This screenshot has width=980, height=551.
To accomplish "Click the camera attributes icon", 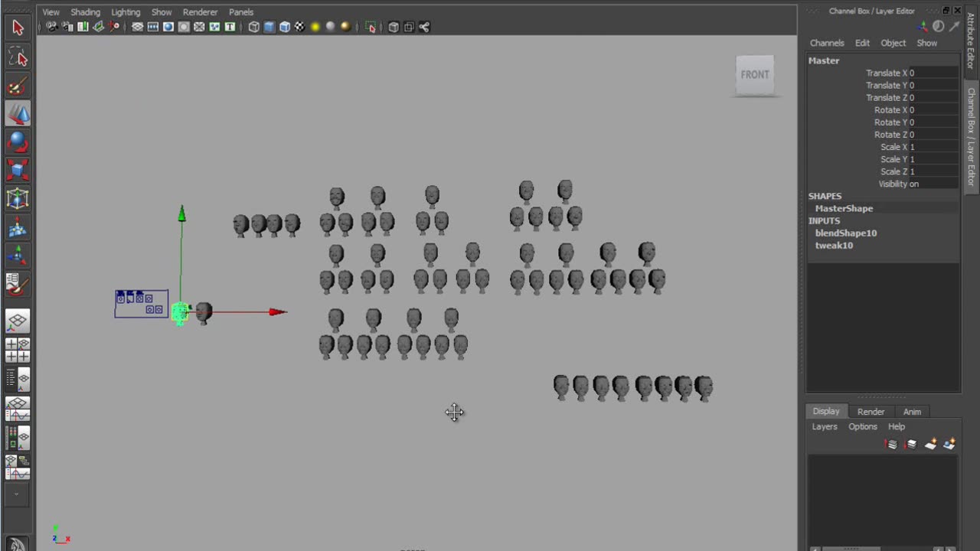I will [67, 27].
